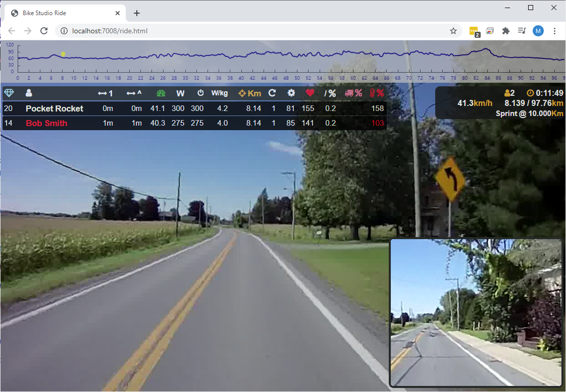Open the media control playlist icon

[x=522, y=31]
